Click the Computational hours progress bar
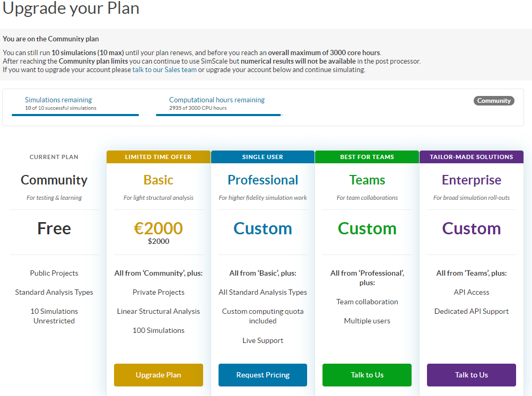The image size is (532, 396). point(219,115)
